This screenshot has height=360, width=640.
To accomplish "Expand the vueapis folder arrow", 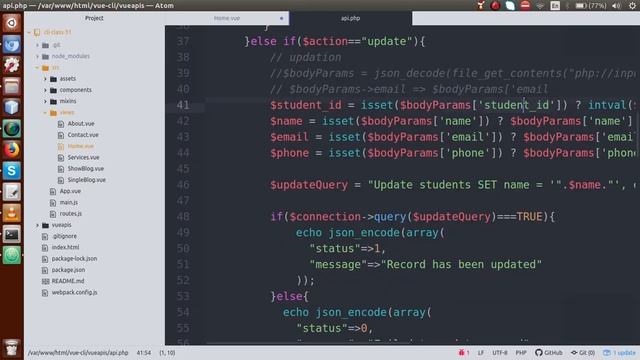I will coord(38,225).
